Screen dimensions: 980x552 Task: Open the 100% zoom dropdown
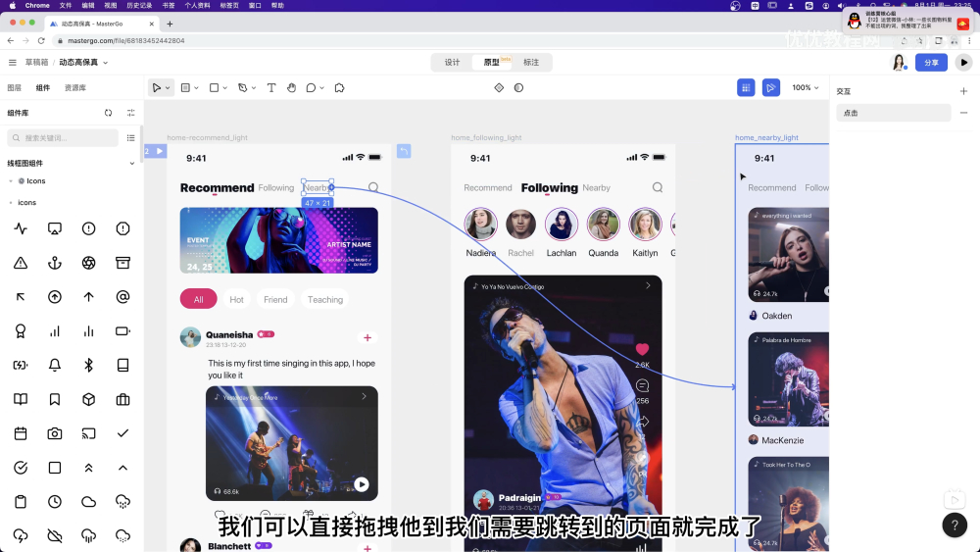click(x=805, y=88)
